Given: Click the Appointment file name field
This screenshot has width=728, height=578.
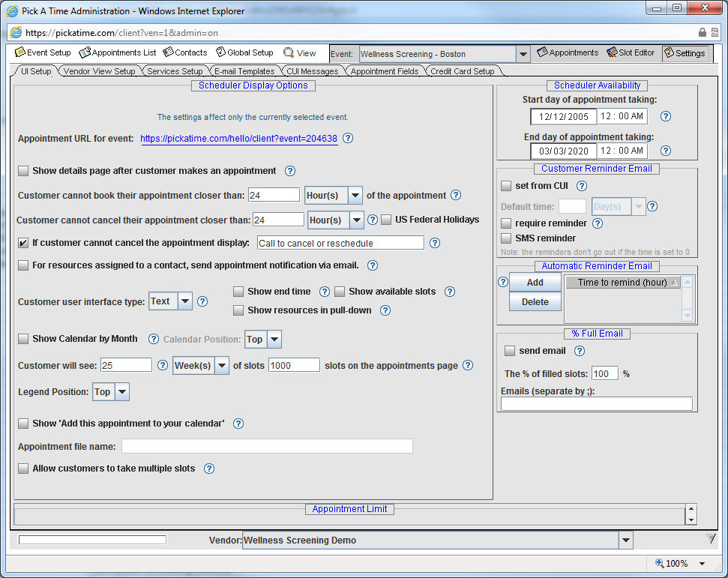Looking at the screenshot, I should coord(267,446).
